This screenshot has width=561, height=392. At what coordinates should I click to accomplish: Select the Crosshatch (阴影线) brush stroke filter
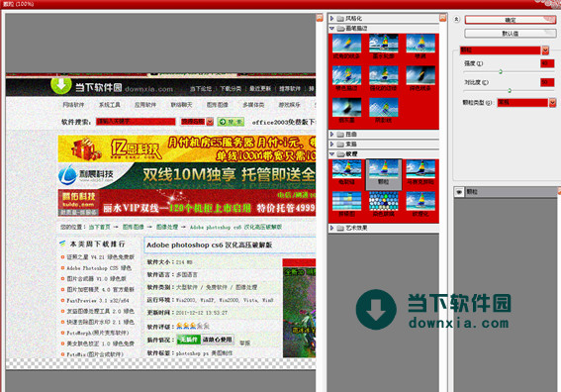(x=383, y=110)
